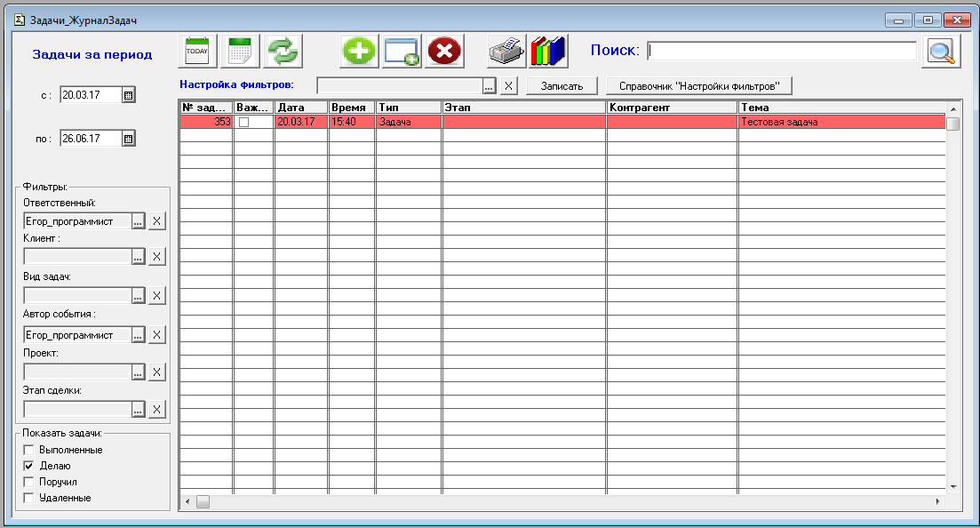
Task: Add a new task with green plus
Action: pyautogui.click(x=359, y=52)
